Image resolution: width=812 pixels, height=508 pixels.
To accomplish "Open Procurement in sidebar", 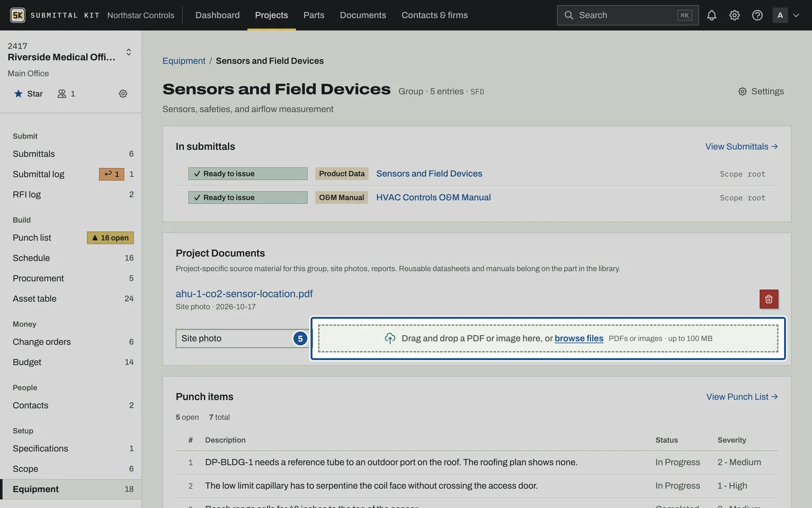I will point(71,278).
